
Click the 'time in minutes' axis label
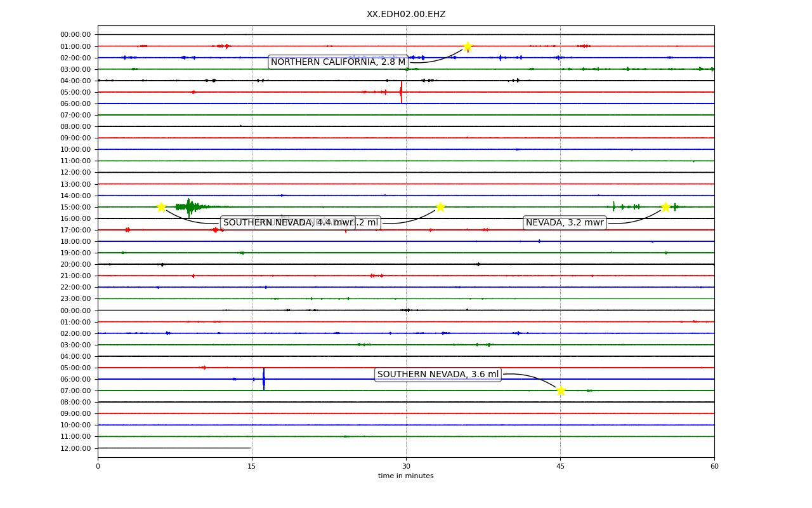click(x=406, y=476)
